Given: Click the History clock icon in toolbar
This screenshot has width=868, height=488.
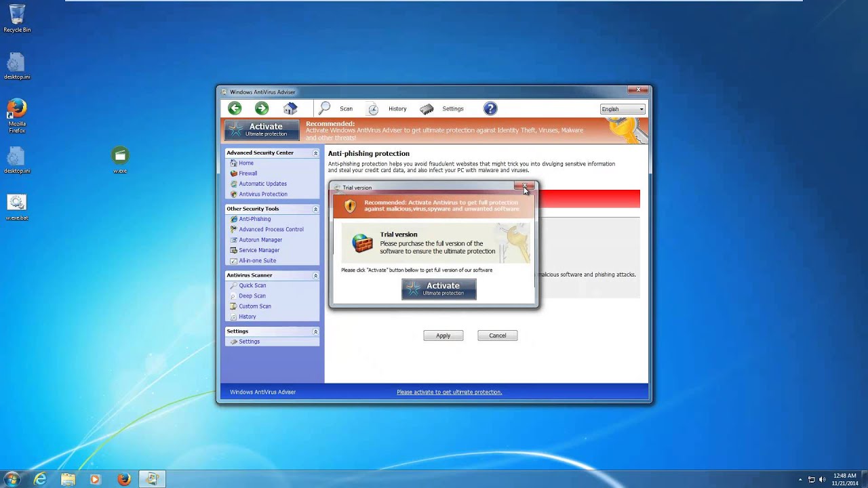Looking at the screenshot, I should pyautogui.click(x=373, y=108).
